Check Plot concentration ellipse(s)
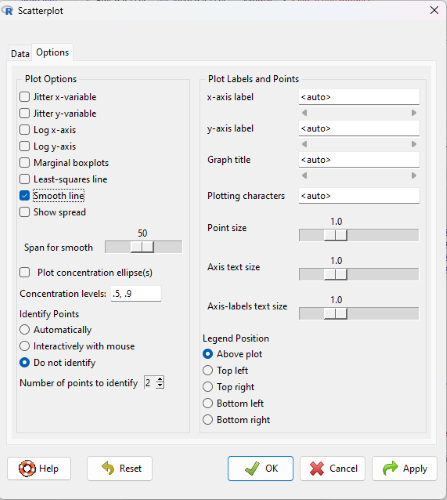Image resolution: width=447 pixels, height=500 pixels. pos(24,272)
